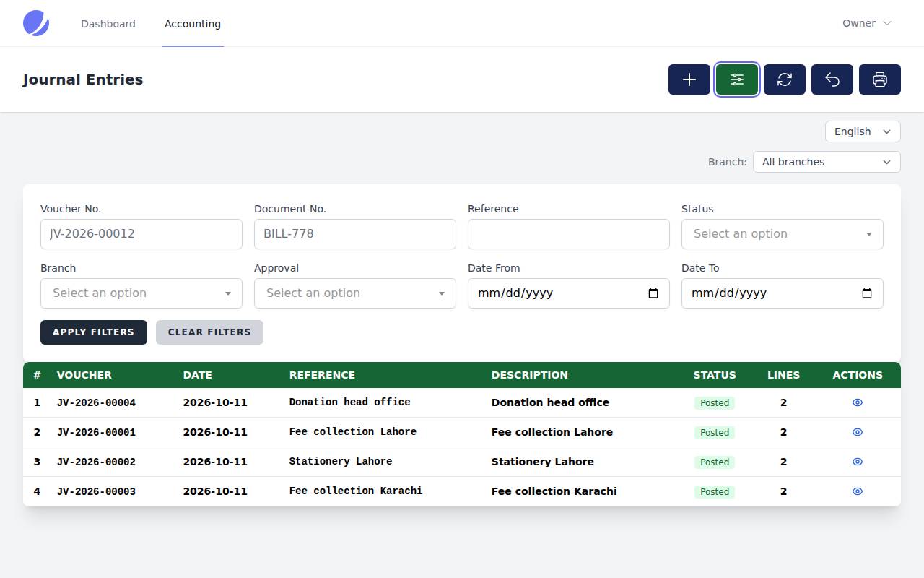Click into the Reference filter field
The image size is (924, 578).
[569, 234]
